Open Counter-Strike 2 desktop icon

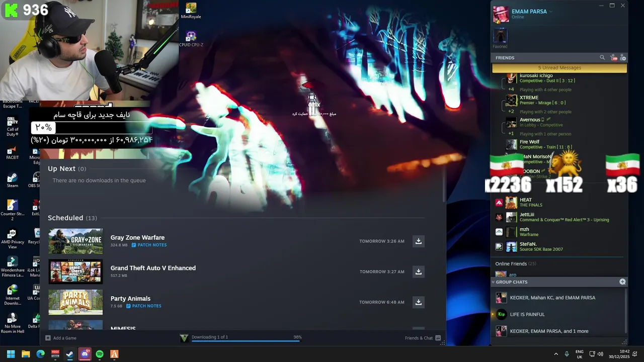13,210
